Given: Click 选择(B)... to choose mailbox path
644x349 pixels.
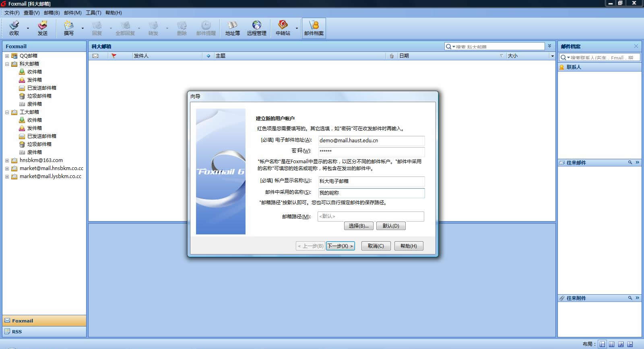Looking at the screenshot, I should coord(359,226).
